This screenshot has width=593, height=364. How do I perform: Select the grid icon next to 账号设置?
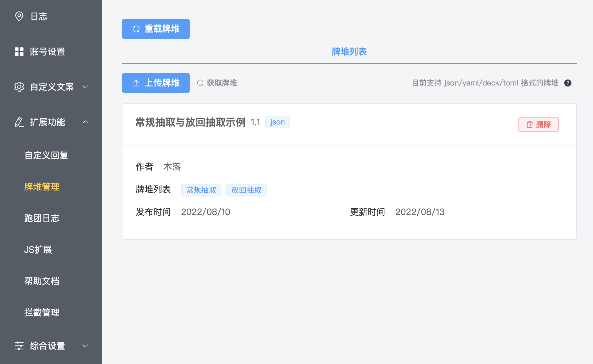pyautogui.click(x=19, y=52)
